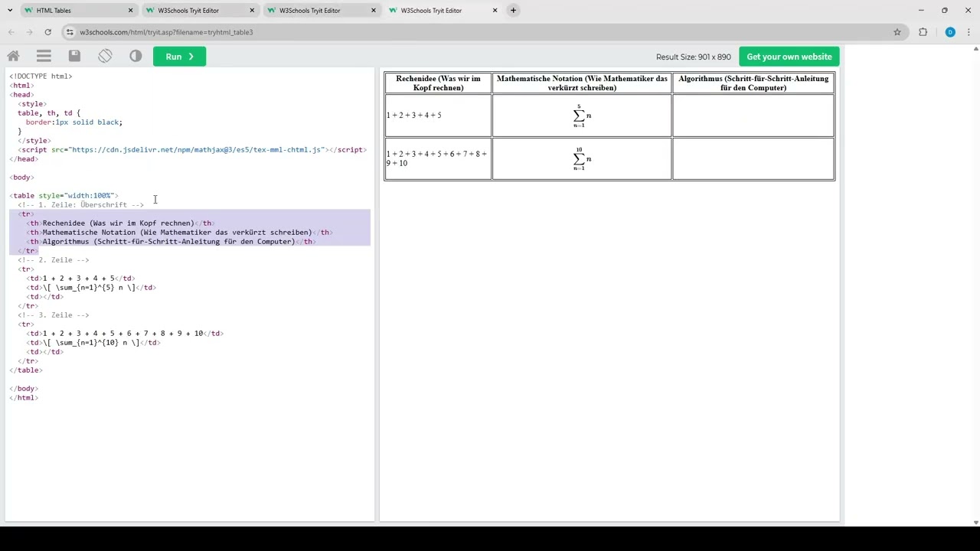Image resolution: width=980 pixels, height=551 pixels.
Task: Click the Mathematische Notation header cell
Action: point(582,83)
